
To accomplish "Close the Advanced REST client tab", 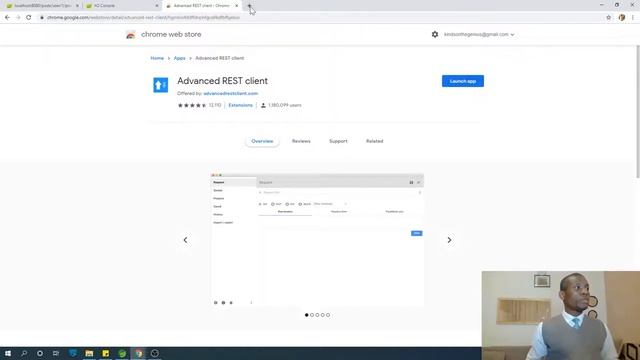I will pyautogui.click(x=236, y=6).
